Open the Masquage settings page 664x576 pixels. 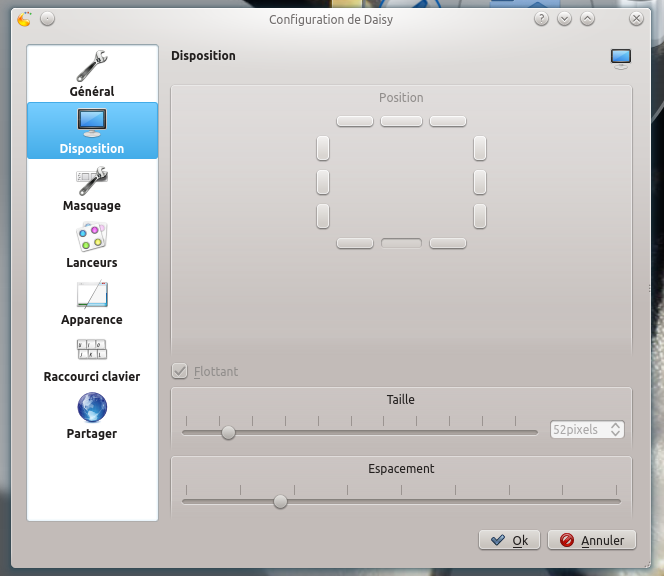92,188
